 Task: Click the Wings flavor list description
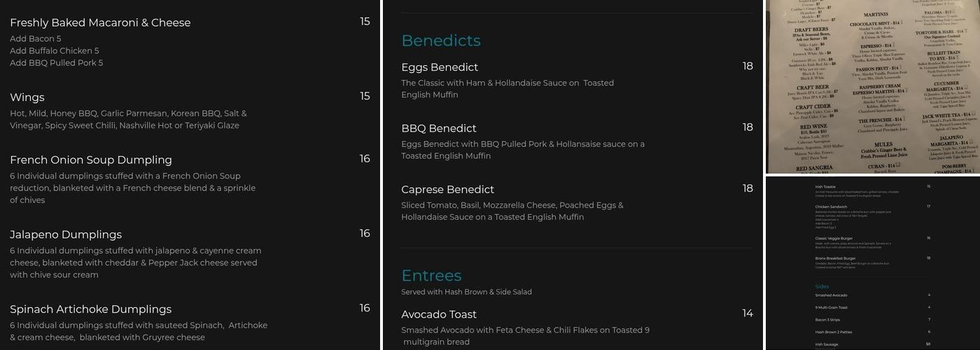[x=128, y=120]
